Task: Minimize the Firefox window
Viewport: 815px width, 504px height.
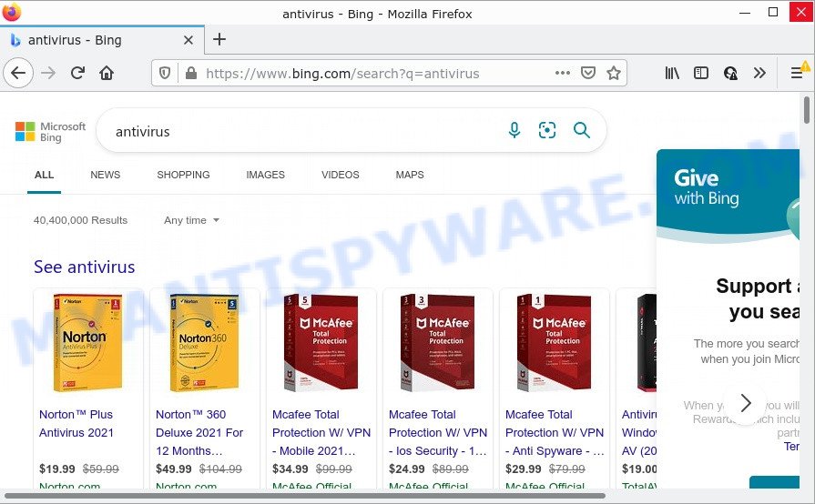Action: pyautogui.click(x=745, y=12)
